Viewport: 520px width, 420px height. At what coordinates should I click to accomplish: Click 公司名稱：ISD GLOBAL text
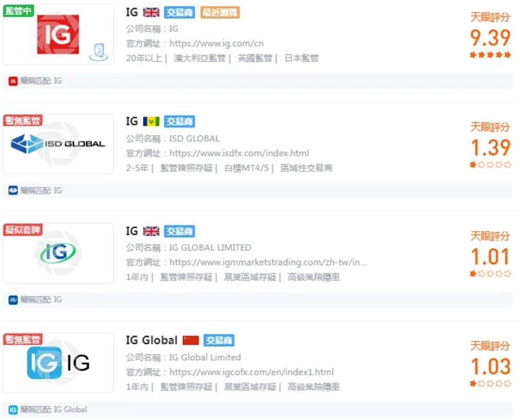click(173, 139)
